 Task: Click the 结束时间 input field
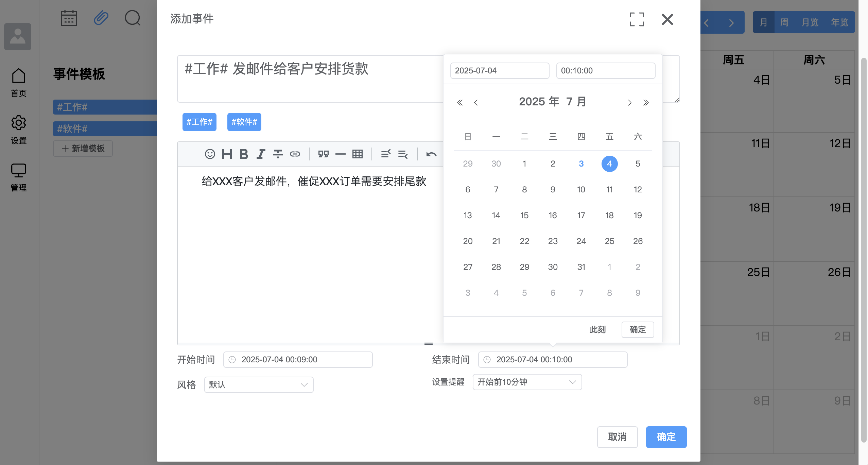click(553, 360)
